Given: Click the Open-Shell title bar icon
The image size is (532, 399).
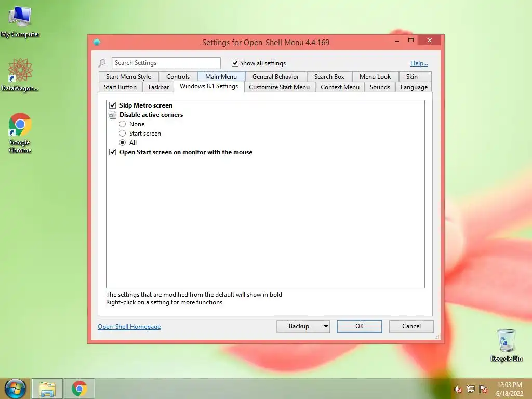Looking at the screenshot, I should click(97, 42).
